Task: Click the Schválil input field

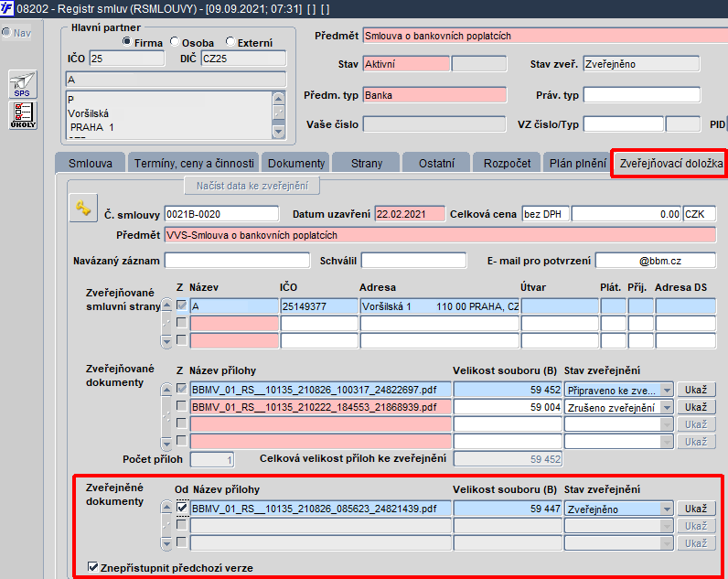Action: click(x=413, y=261)
